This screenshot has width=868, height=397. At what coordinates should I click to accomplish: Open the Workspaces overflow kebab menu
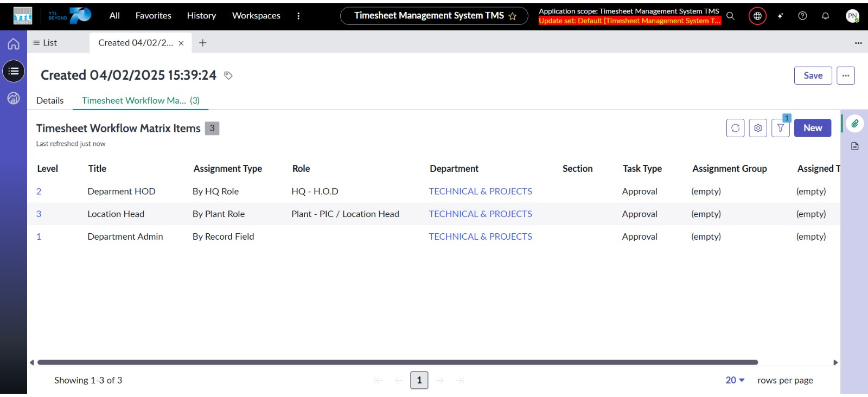(298, 16)
